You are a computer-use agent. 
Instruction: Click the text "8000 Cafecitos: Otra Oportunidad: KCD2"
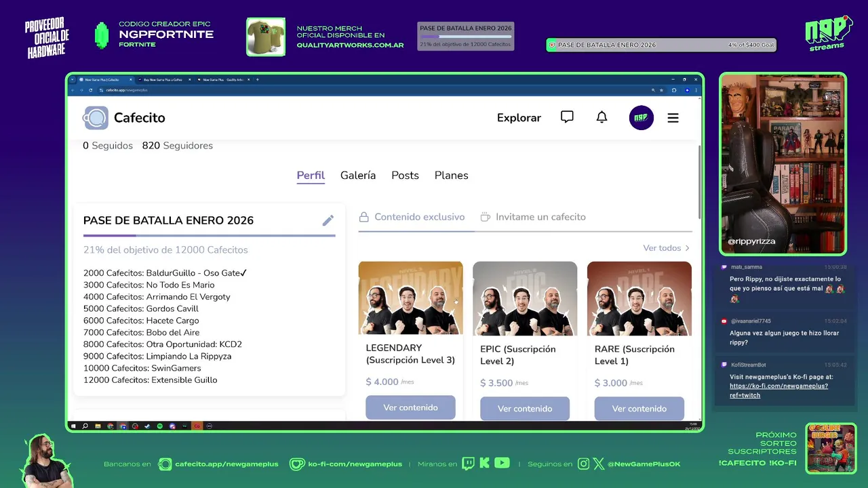(x=163, y=344)
